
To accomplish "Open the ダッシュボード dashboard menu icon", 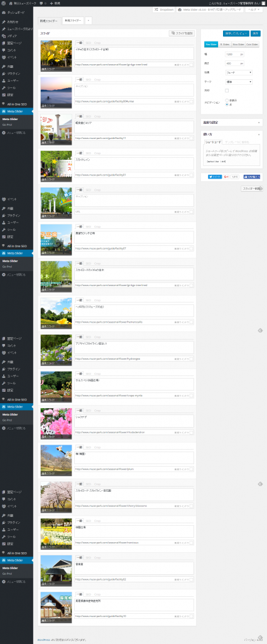I will tap(4, 13).
